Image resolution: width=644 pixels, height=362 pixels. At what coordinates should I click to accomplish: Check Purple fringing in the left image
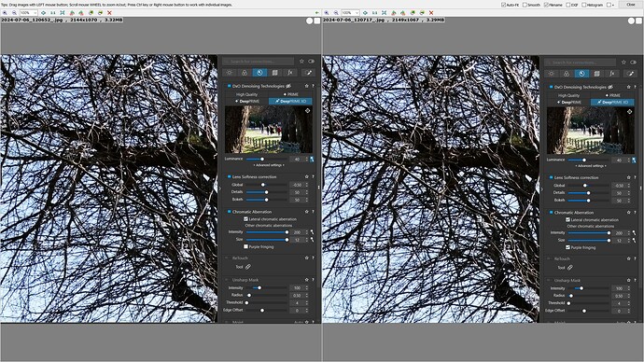click(245, 246)
